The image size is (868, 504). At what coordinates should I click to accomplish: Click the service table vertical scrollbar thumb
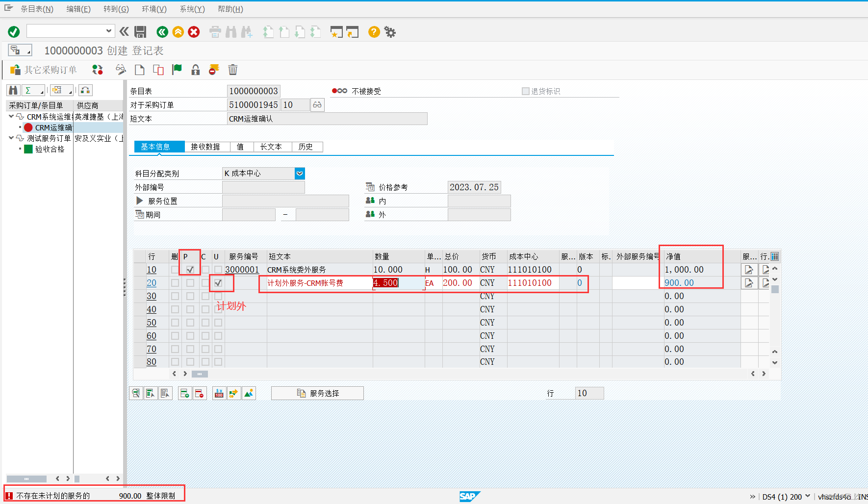click(775, 289)
